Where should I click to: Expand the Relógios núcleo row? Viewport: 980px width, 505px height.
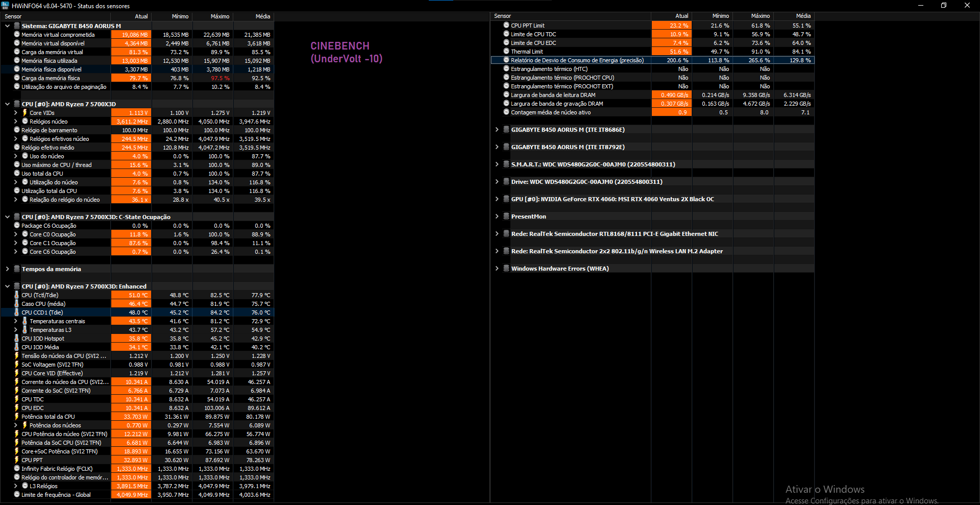click(15, 122)
